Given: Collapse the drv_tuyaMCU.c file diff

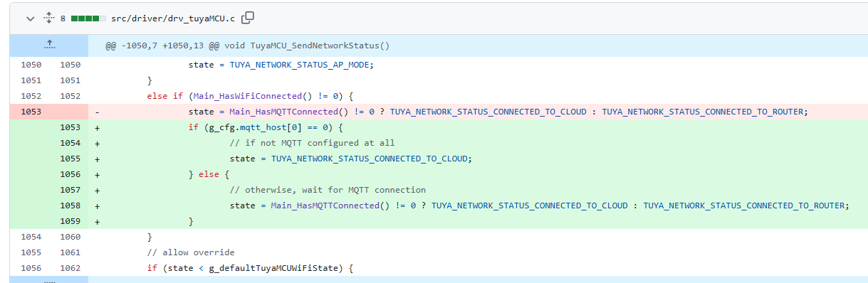Looking at the screenshot, I should pos(30,18).
